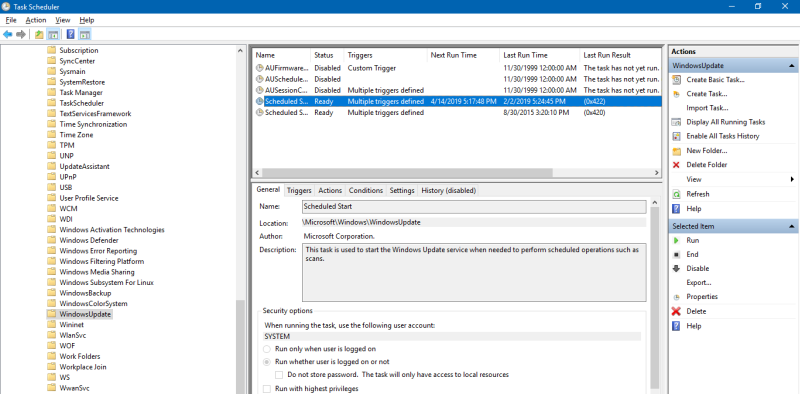The height and width of the screenshot is (394, 800).
Task: Switch to the Triggers tab
Action: point(299,190)
